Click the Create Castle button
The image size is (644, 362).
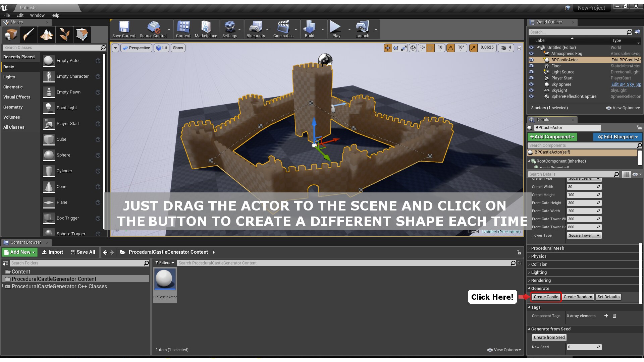(x=546, y=297)
